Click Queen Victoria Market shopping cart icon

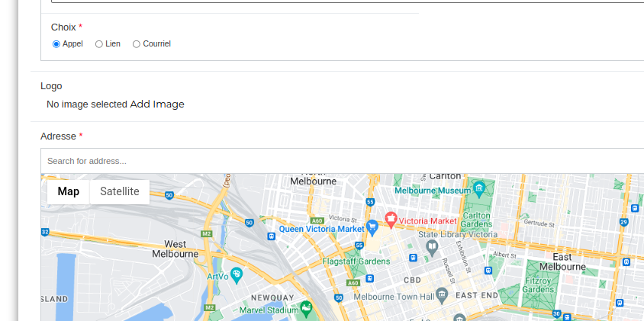(372, 228)
